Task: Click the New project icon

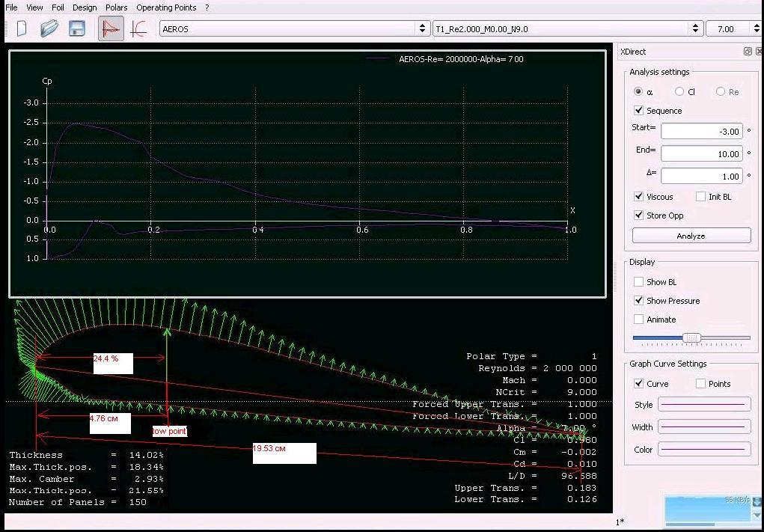Action: (x=22, y=28)
